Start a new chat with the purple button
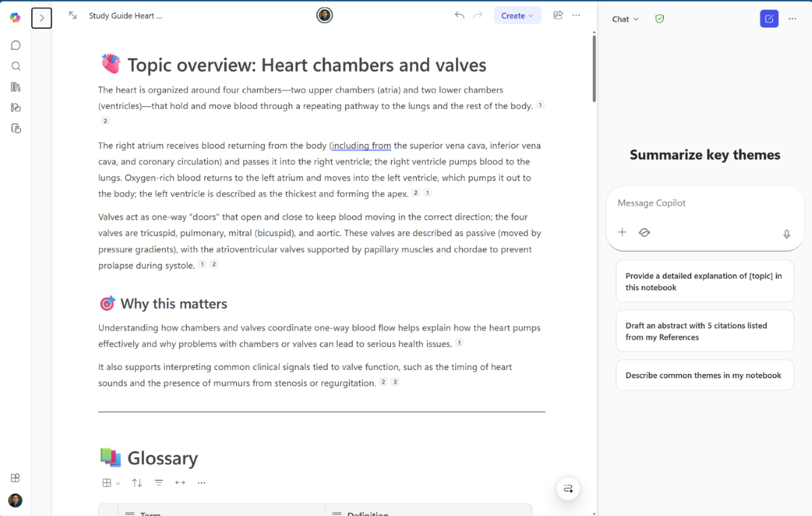The image size is (812, 516). (x=769, y=19)
